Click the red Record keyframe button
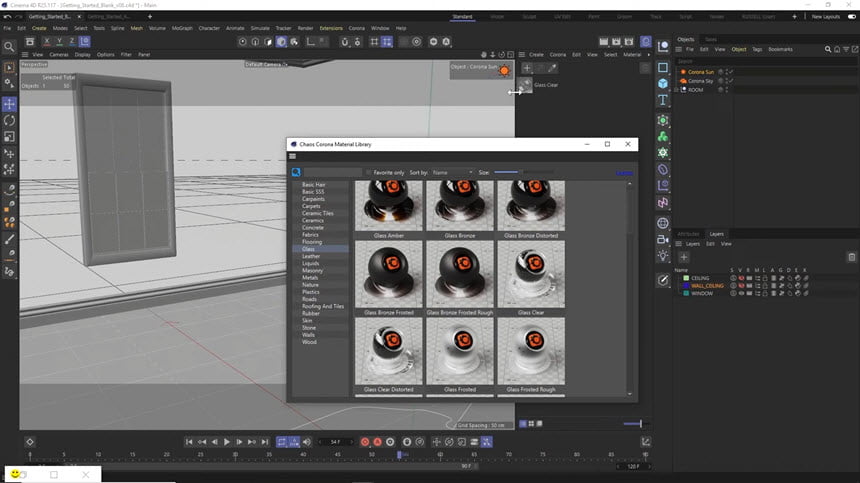This screenshot has height=483, width=860. 365,442
